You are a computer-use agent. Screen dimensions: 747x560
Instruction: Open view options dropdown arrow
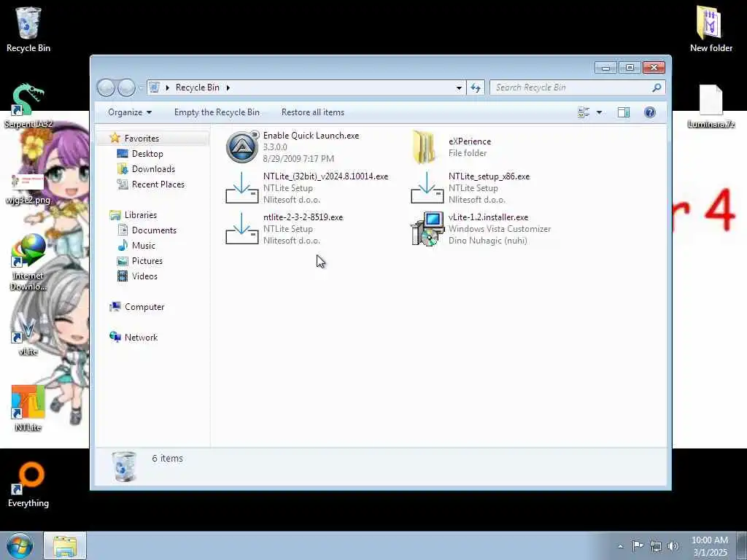(x=600, y=112)
